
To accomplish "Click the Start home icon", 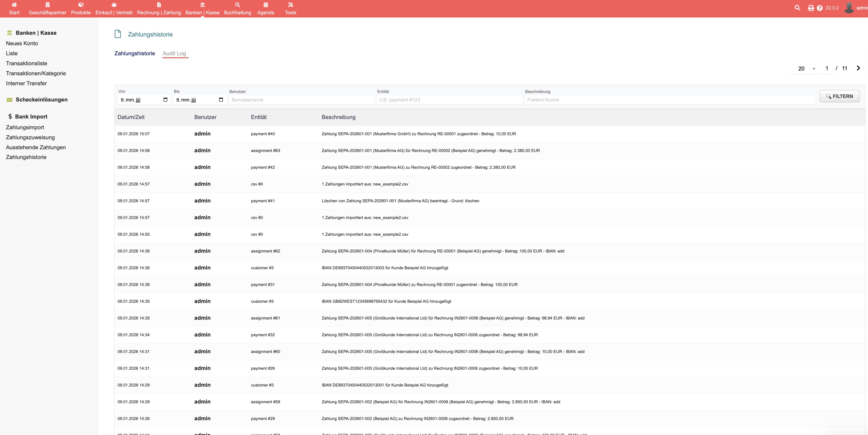I will pos(14,5).
